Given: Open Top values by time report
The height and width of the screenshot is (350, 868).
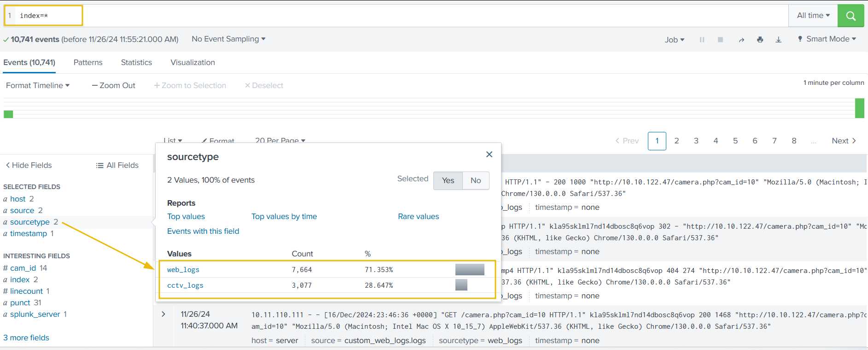Looking at the screenshot, I should tap(284, 216).
